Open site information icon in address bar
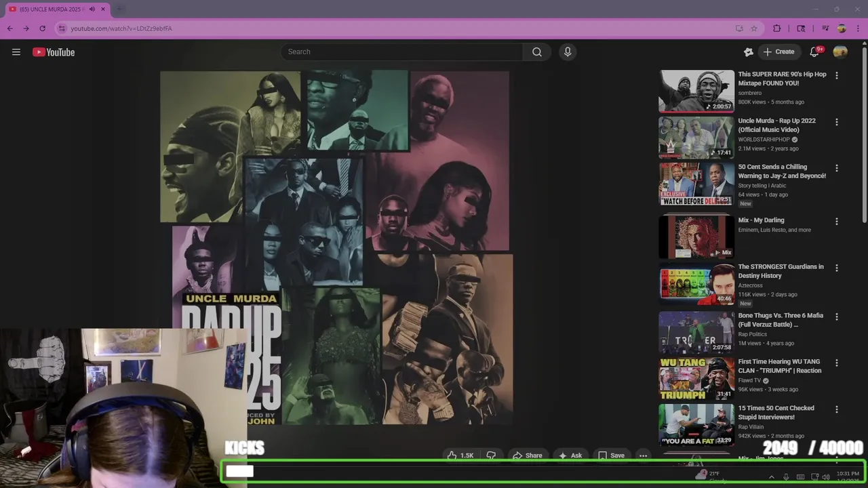Screen dimensions: 868x488 pyautogui.click(x=62, y=28)
